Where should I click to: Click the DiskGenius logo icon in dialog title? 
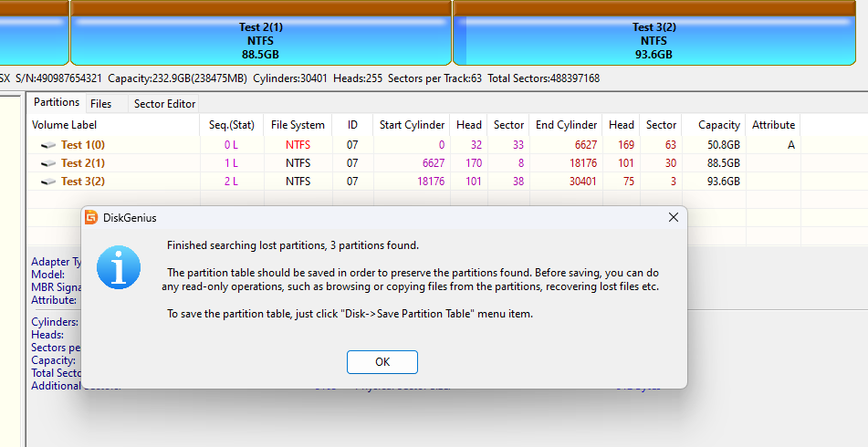(x=91, y=217)
